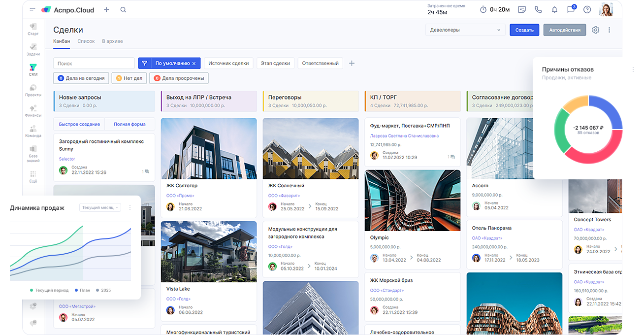Open Projects (Проекты) in the sidebar
This screenshot has width=644, height=335.
(33, 90)
